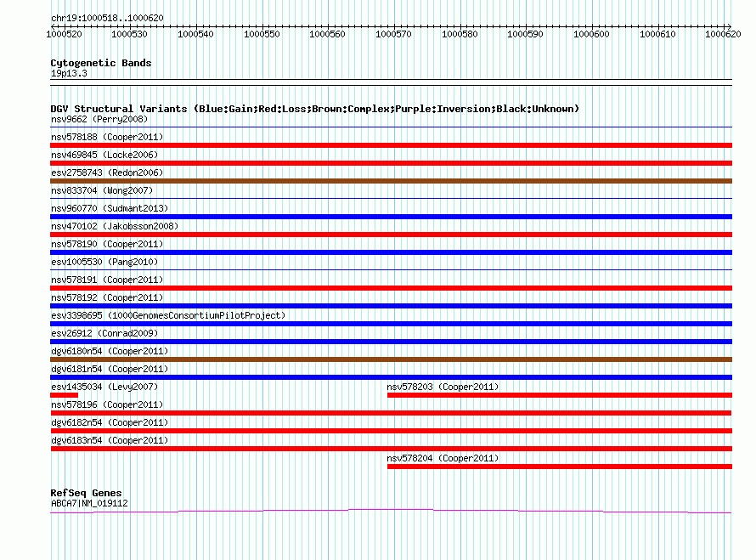Select variant label esv1435034 (Levy2007)

point(104,387)
